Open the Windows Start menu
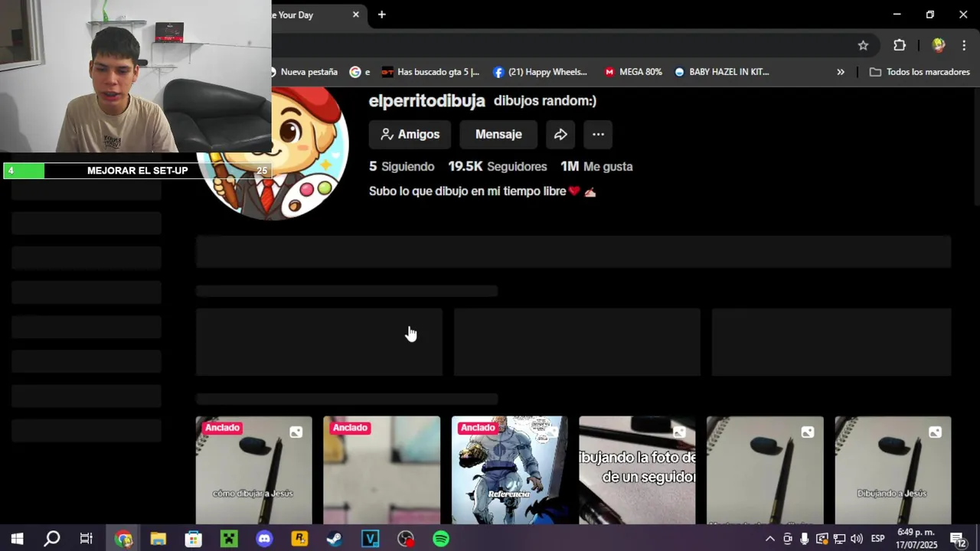The width and height of the screenshot is (980, 551). coord(17,539)
